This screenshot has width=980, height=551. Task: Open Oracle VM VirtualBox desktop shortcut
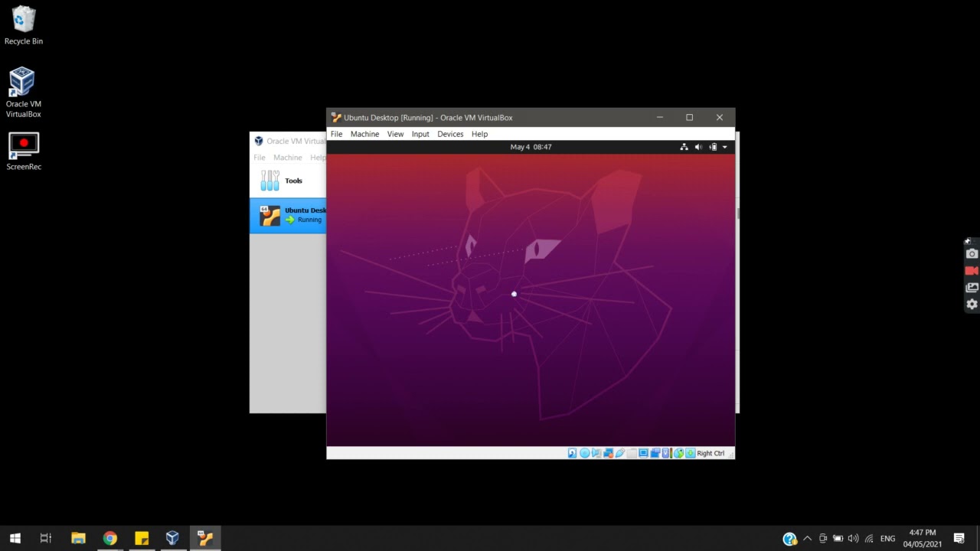[24, 93]
